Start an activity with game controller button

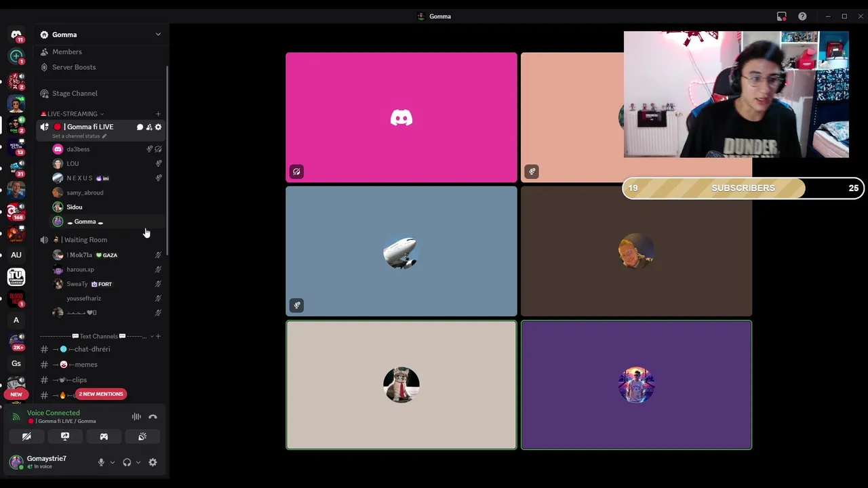[104, 436]
